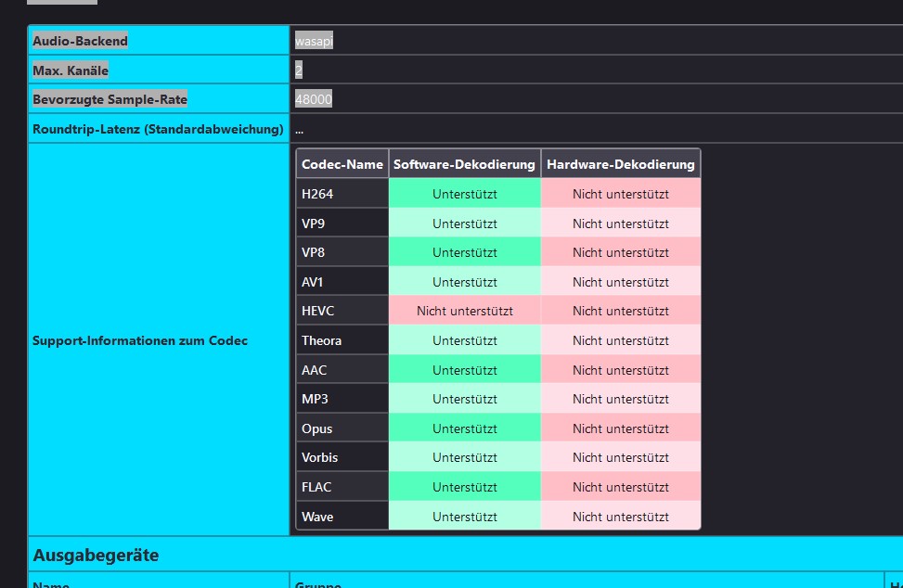
Task: Click VP9 software decoding Unterstützt cell
Action: [465, 224]
